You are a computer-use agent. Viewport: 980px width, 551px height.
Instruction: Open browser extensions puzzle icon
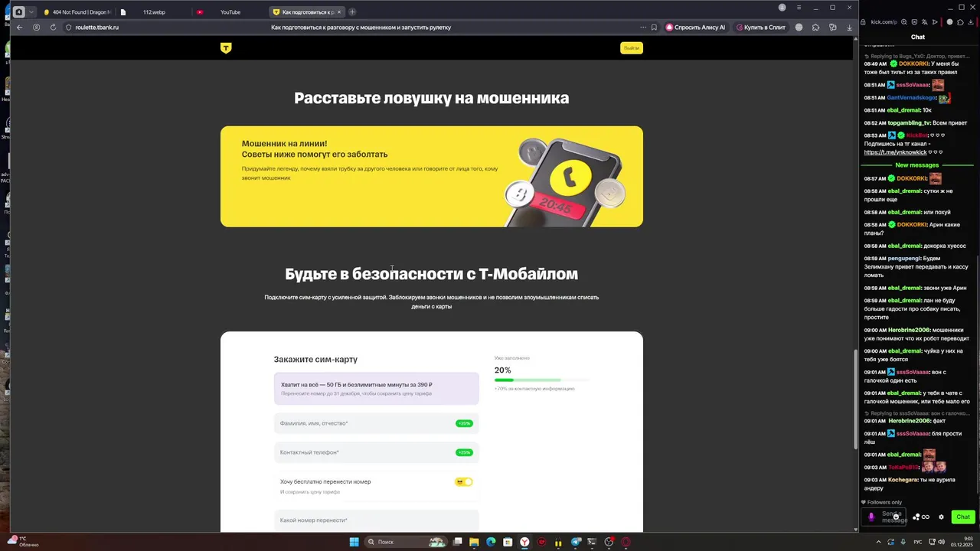pos(815,28)
